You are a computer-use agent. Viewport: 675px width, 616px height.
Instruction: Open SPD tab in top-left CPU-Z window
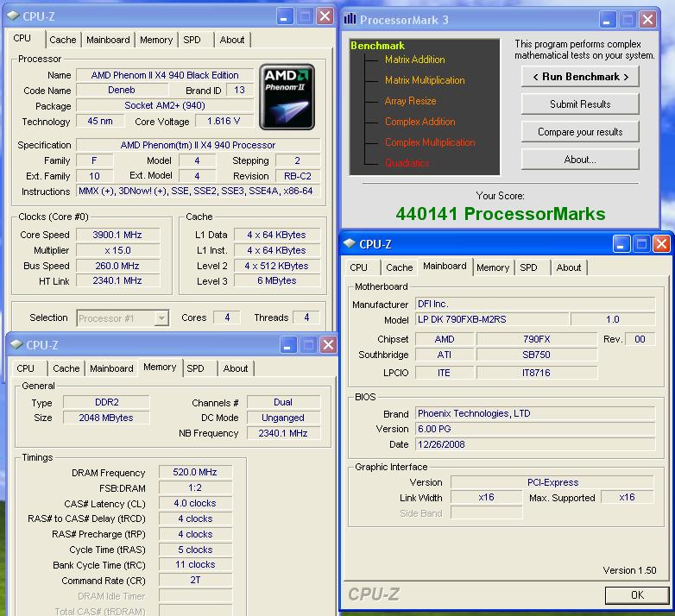point(192,40)
